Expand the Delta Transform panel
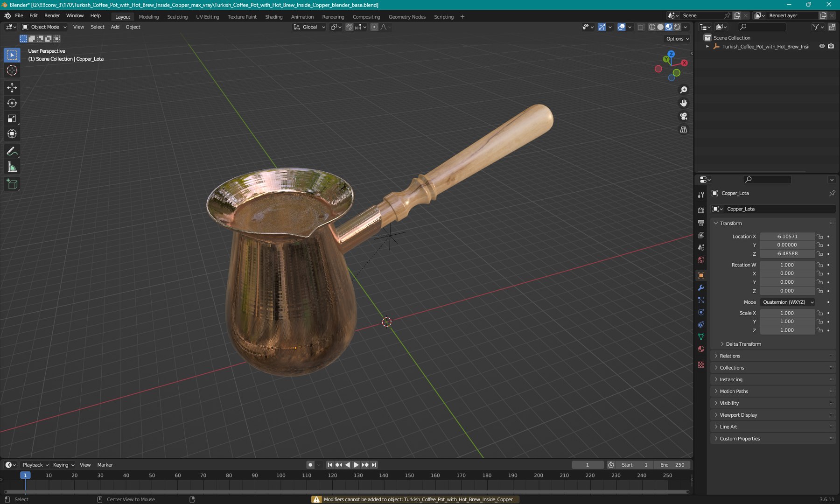Screen dimensions: 840x504 [x=743, y=344]
